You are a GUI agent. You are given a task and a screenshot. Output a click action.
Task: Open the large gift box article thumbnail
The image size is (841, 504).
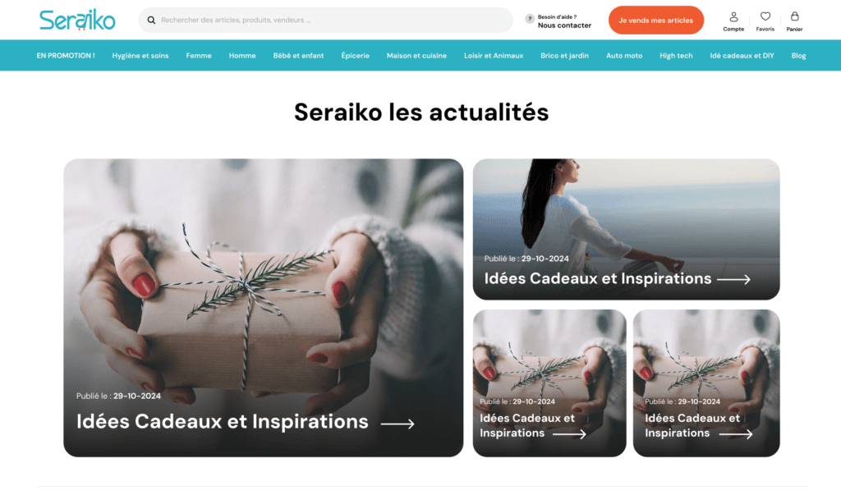pos(264,308)
